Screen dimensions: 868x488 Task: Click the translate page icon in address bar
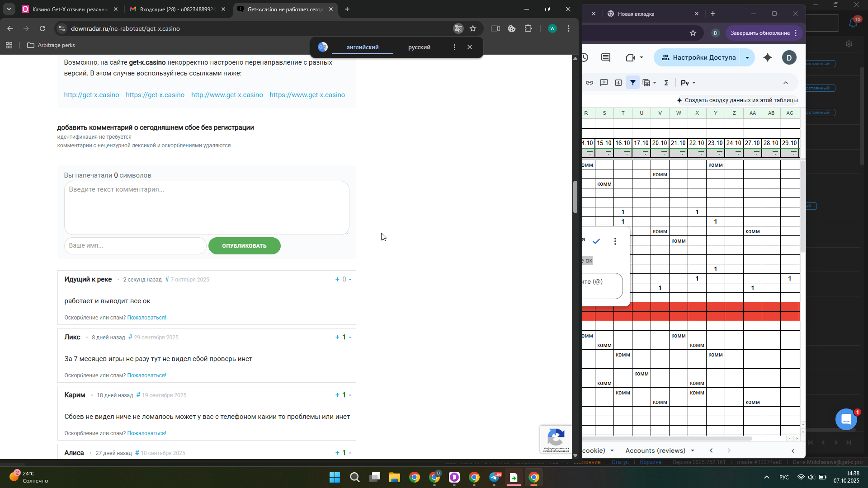pyautogui.click(x=458, y=28)
